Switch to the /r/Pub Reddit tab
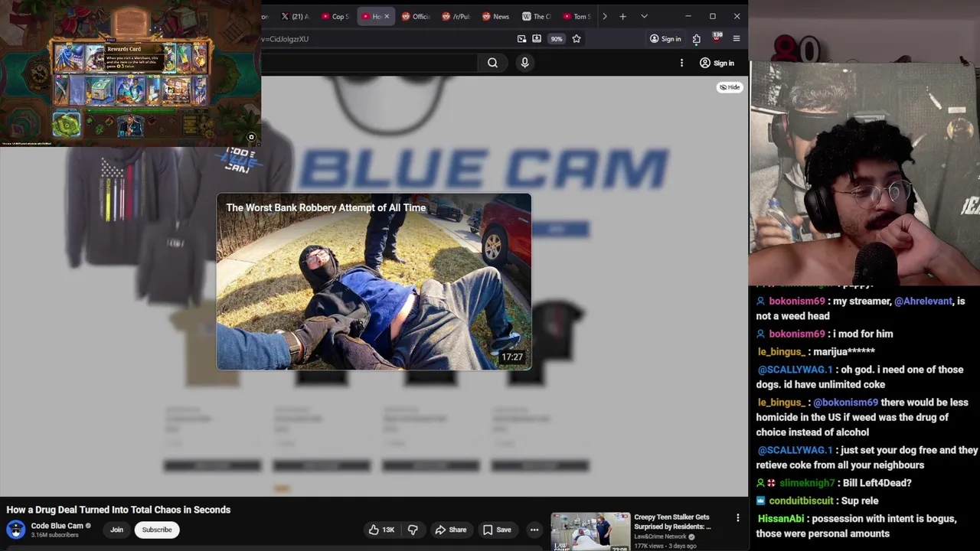Image resolution: width=980 pixels, height=551 pixels. click(456, 16)
